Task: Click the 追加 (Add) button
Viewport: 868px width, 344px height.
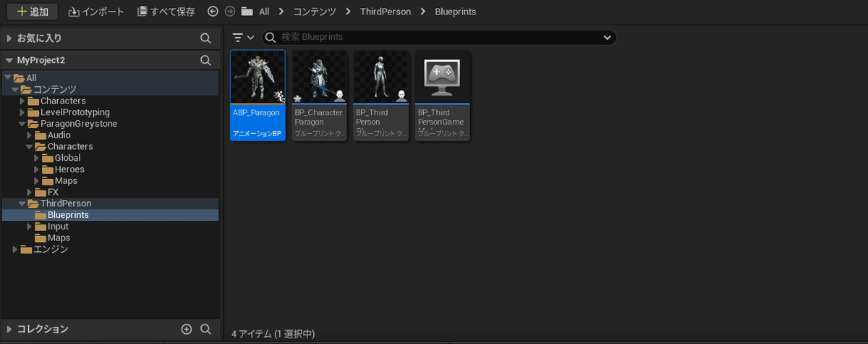Action: coord(32,12)
